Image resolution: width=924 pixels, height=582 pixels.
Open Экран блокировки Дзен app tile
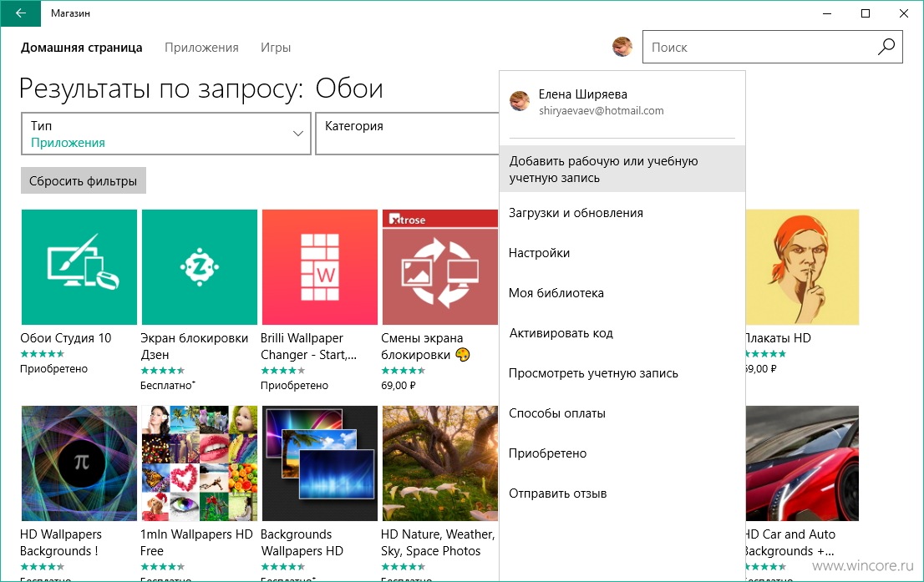point(199,267)
